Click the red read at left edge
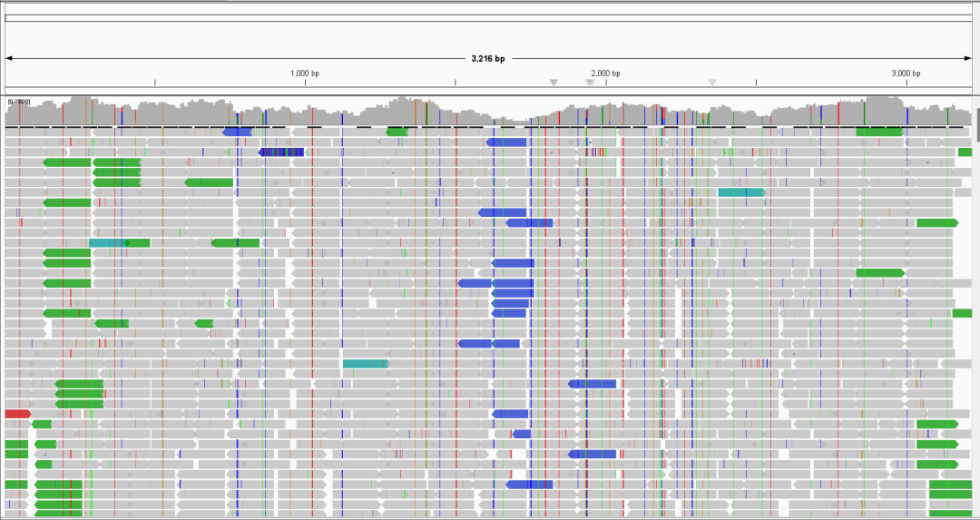 17,414
